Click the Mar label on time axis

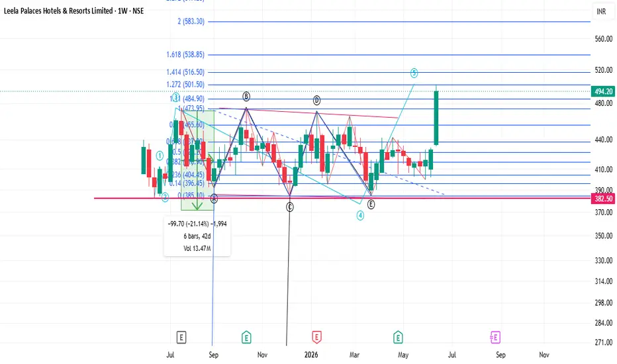coord(354,355)
